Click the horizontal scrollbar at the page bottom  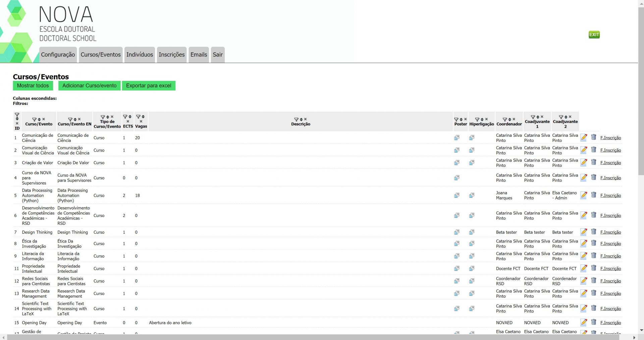319,337
